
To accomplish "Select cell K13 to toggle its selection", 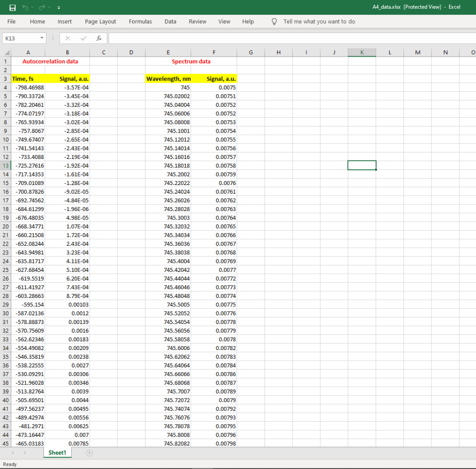I will pyautogui.click(x=362, y=165).
